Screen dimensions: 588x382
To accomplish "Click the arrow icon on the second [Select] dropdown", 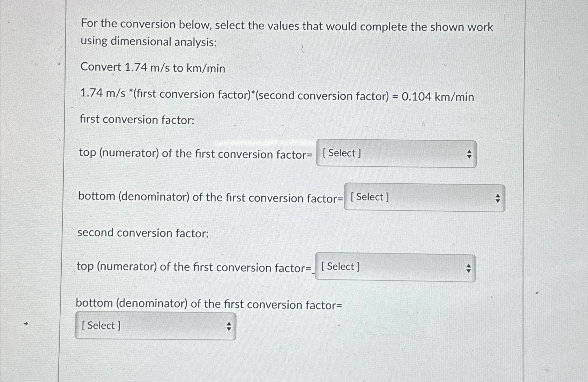I will [x=498, y=197].
